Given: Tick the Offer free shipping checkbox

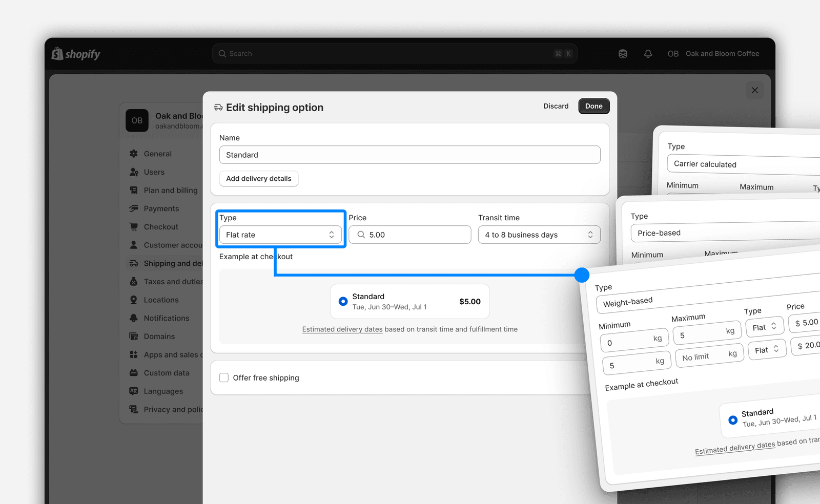Looking at the screenshot, I should [224, 377].
